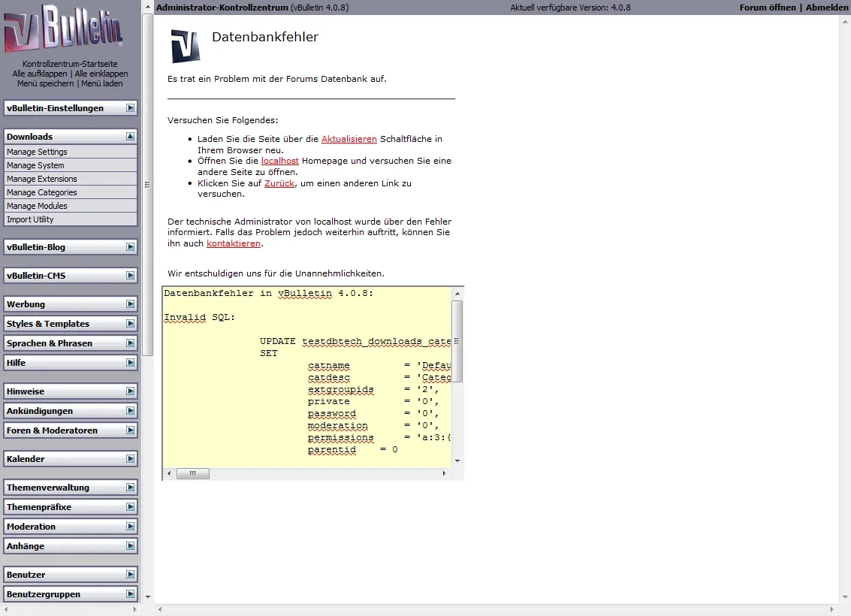The height and width of the screenshot is (616, 851).
Task: Click sidebar scroll down arrow
Action: [x=148, y=596]
